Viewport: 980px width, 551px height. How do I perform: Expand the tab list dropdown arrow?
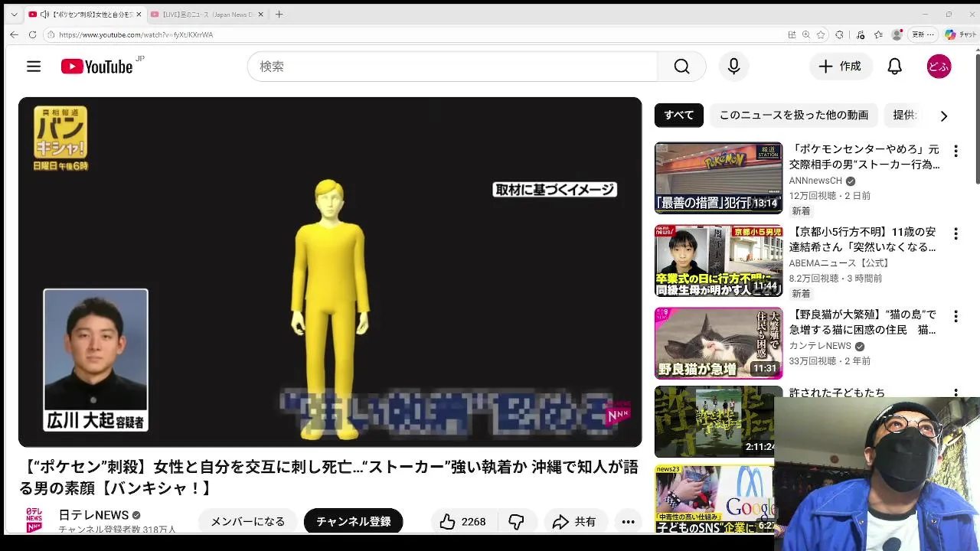[13, 15]
